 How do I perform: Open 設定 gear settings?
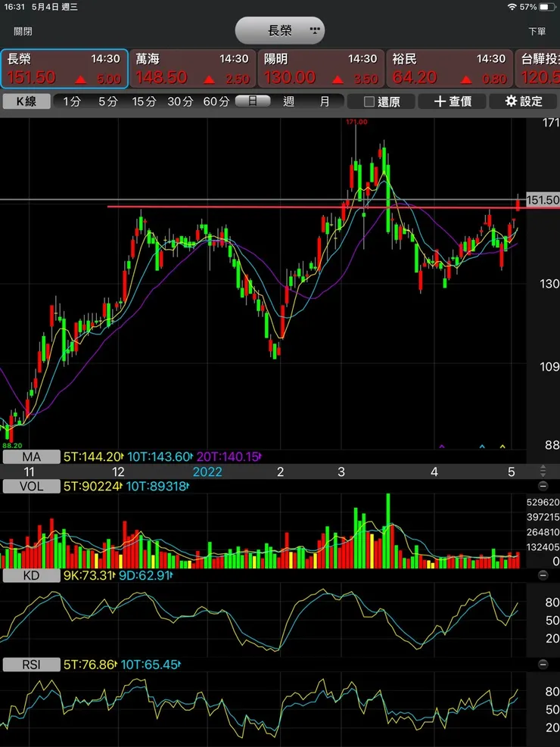pyautogui.click(x=524, y=101)
